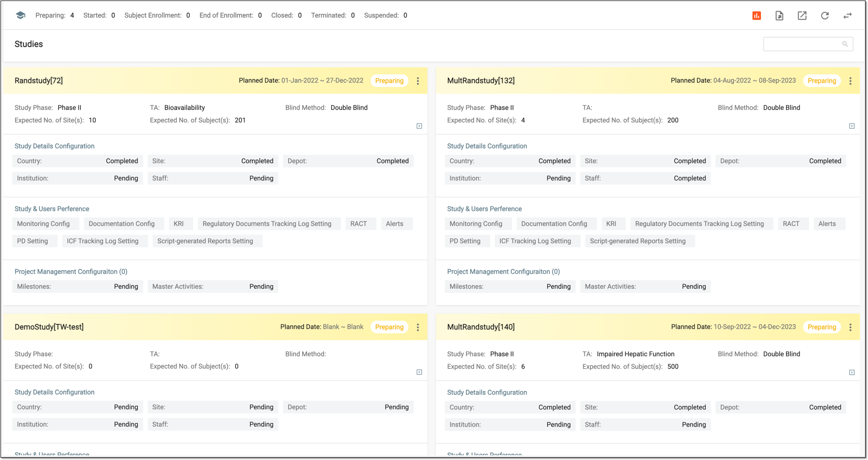This screenshot has height=460, width=868.
Task: Open three-dot menu for DemoStudy[TW-test]
Action: 418,327
